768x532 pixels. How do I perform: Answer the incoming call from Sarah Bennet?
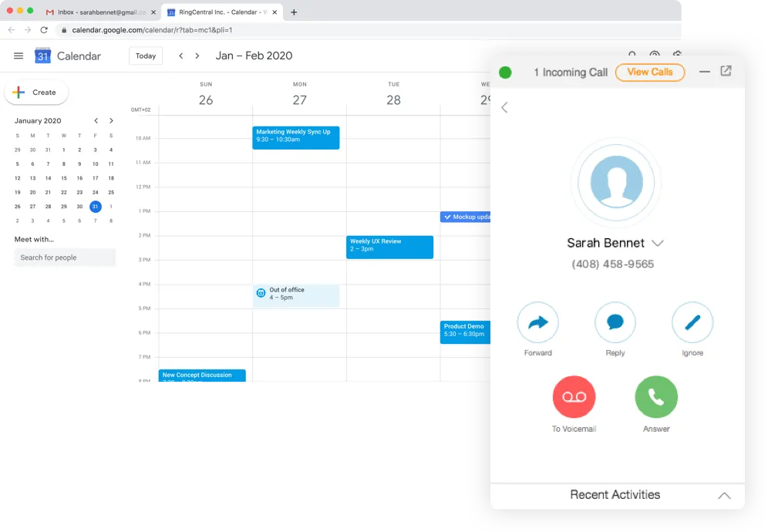pos(656,396)
